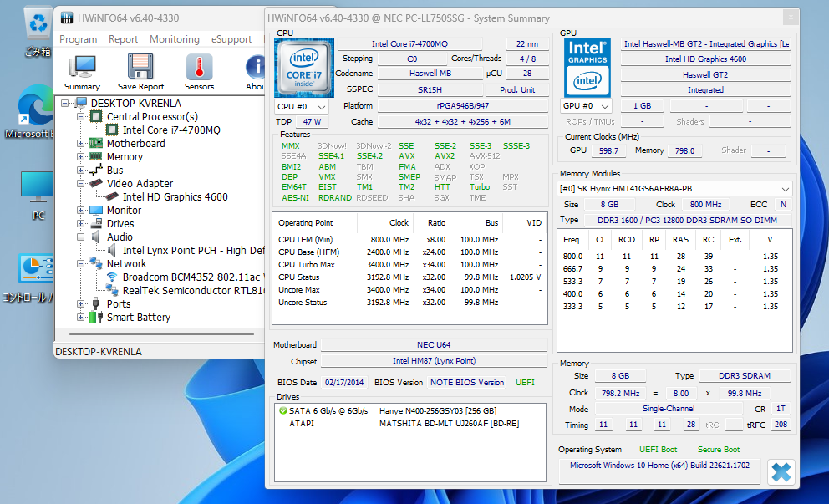Select the Ports plug tree icon
This screenshot has height=504, width=829.
tap(96, 303)
